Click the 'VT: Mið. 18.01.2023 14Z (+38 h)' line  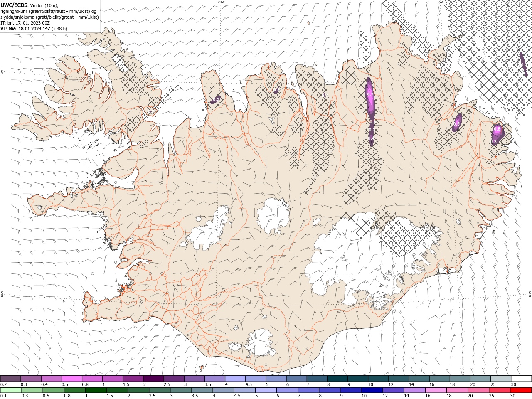[x=34, y=29]
